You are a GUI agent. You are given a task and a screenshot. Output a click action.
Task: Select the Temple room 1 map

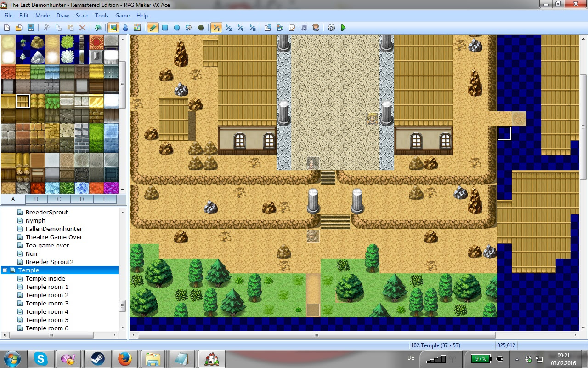pyautogui.click(x=47, y=287)
